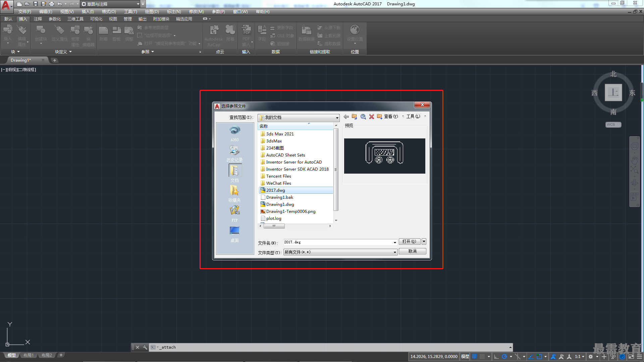Click the SteeringWheel icon on navigation bar
The width and height of the screenshot is (644, 362).
coord(634,146)
